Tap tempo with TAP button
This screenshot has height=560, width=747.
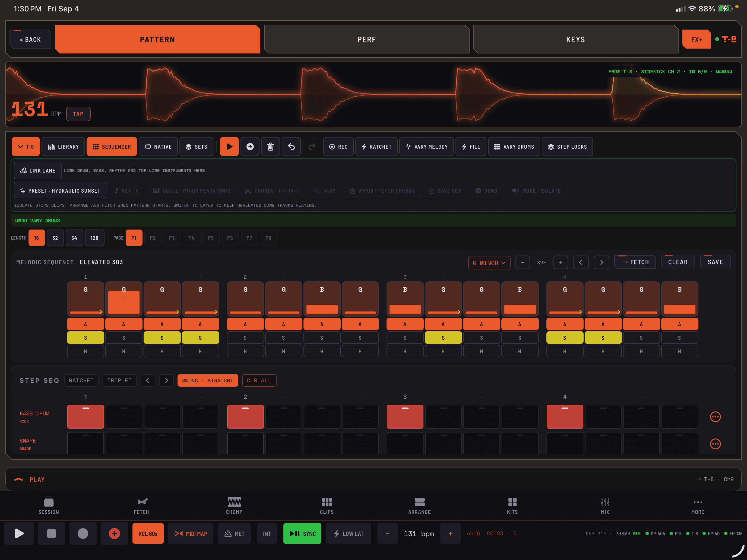78,114
